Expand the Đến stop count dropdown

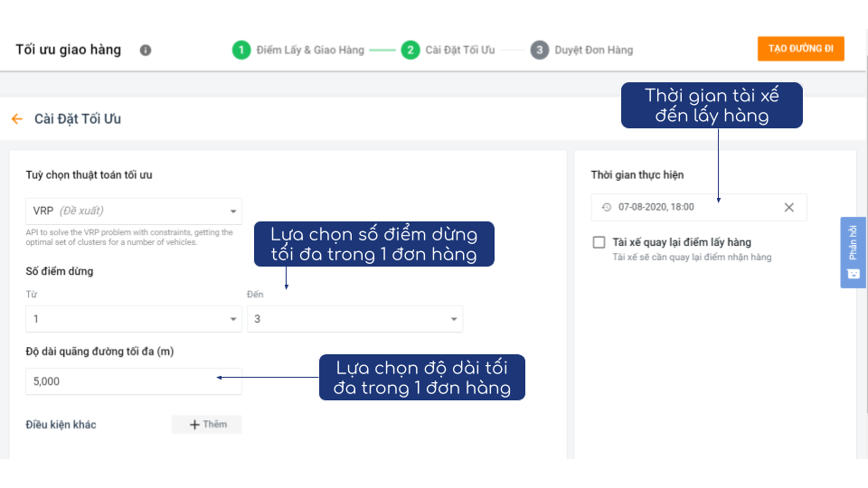354,319
